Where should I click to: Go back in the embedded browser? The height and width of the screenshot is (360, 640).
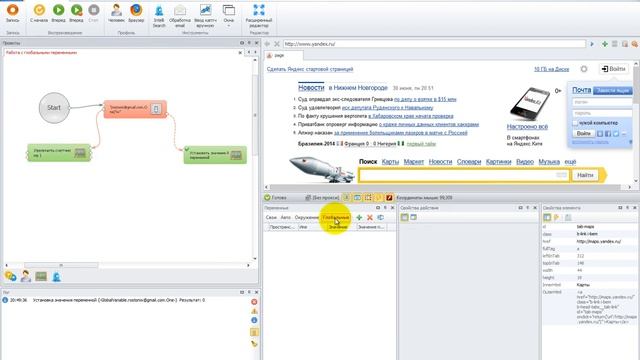(x=267, y=44)
